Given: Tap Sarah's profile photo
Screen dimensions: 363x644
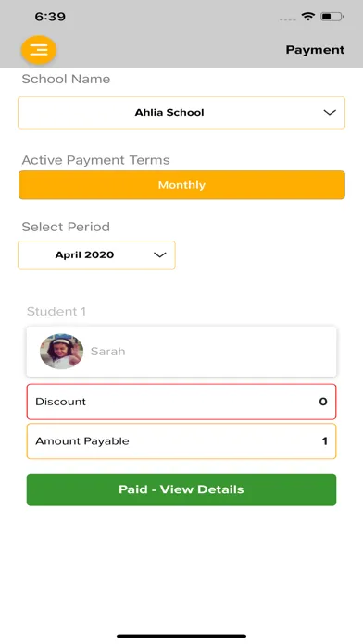Looking at the screenshot, I should tap(62, 352).
